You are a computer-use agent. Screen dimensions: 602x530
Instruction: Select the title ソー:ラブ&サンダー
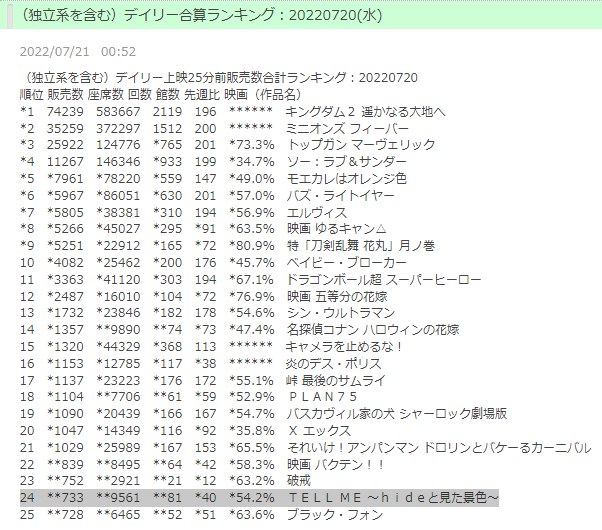[x=347, y=162]
